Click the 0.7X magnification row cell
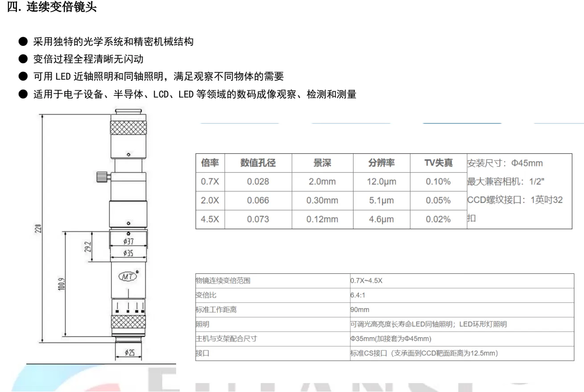Image resolution: width=584 pixels, height=392 pixels. coord(210,182)
